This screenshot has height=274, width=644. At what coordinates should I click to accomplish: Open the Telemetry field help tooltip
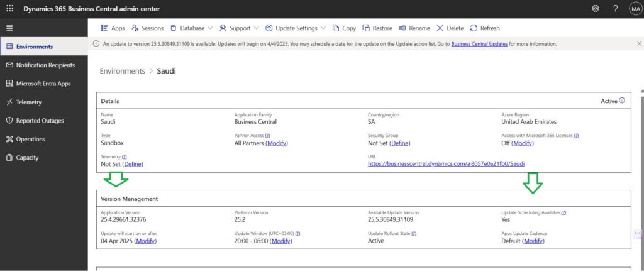pyautogui.click(x=124, y=156)
